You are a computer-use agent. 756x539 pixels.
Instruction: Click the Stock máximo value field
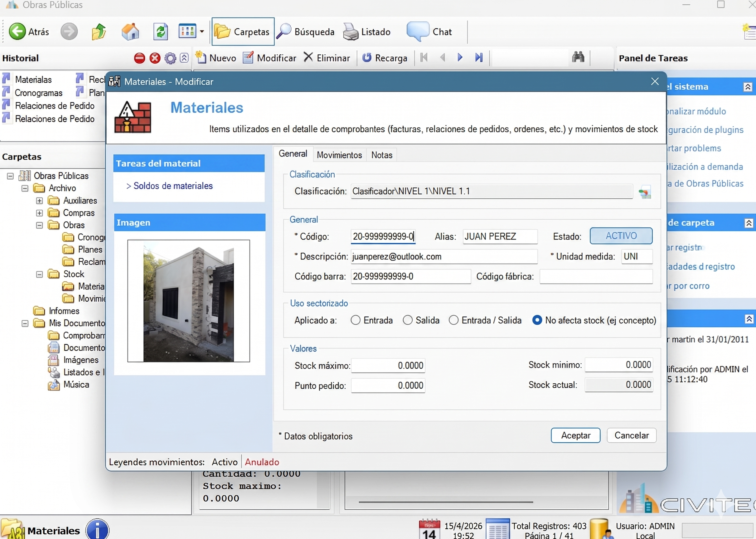click(x=388, y=366)
